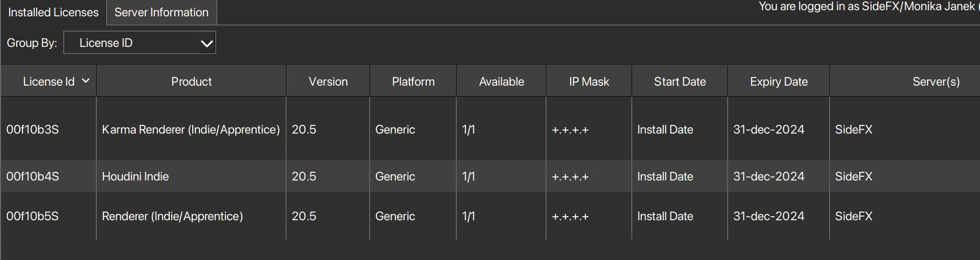Select the Karma Renderer (Indie/Apprentice) product

(191, 129)
